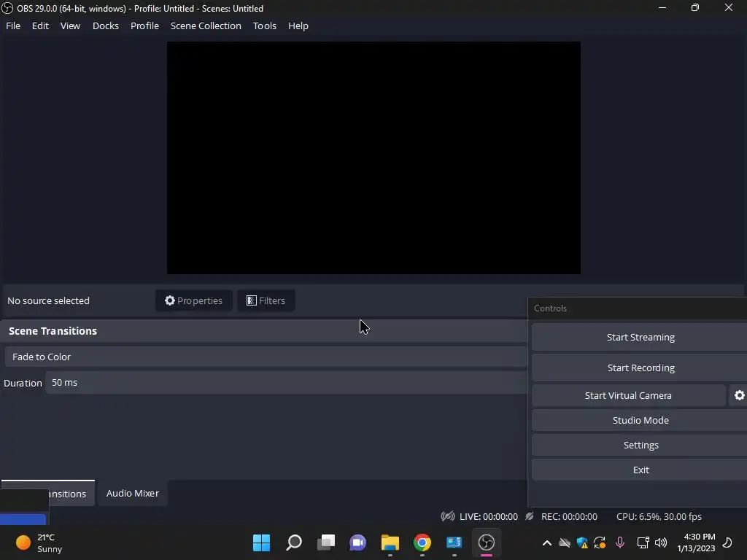The width and height of the screenshot is (747, 560).
Task: Click the Duration 50 ms field
Action: click(x=286, y=383)
